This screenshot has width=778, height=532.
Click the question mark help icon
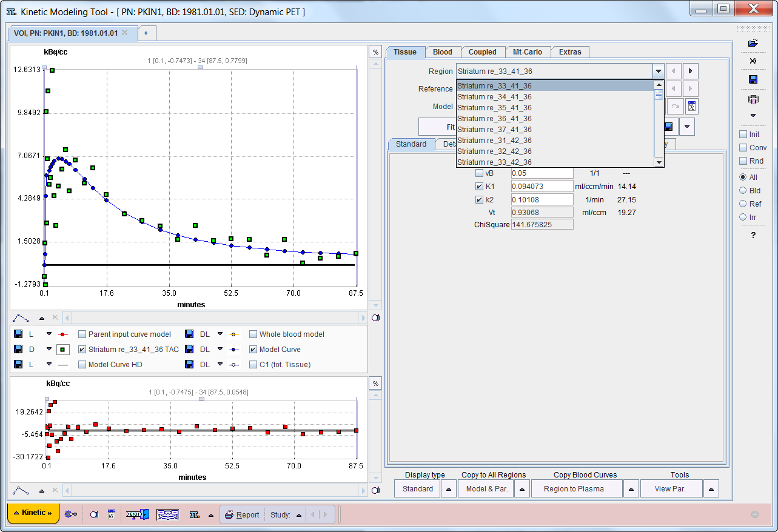[753, 235]
